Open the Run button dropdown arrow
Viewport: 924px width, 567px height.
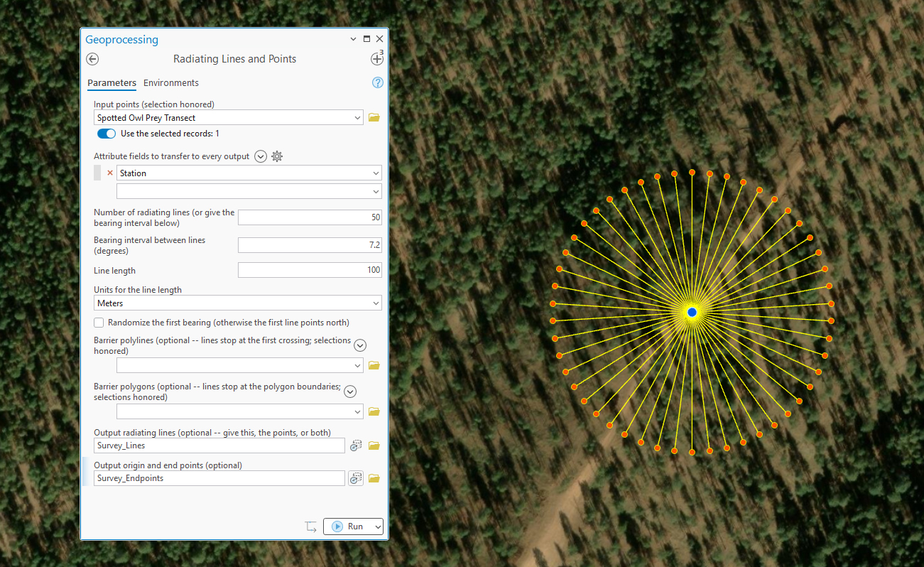point(378,526)
